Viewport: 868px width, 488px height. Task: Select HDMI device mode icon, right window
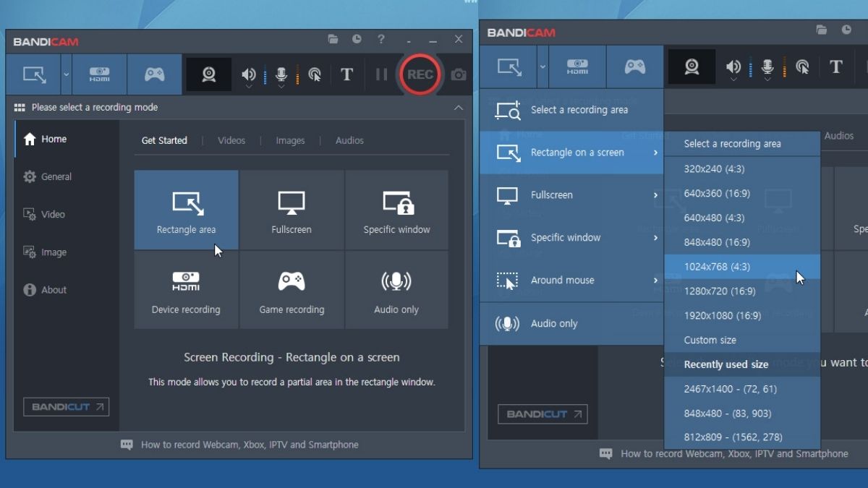point(577,67)
